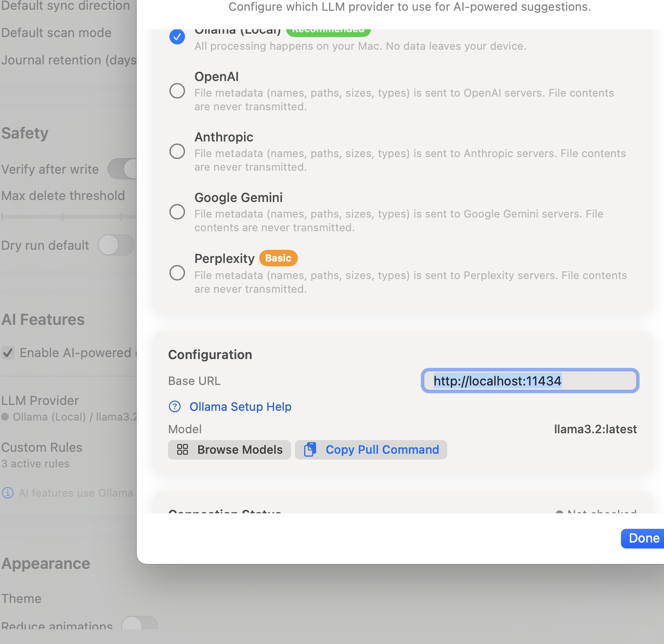Click the green Recommended badge
The width and height of the screenshot is (664, 644).
pos(328,32)
